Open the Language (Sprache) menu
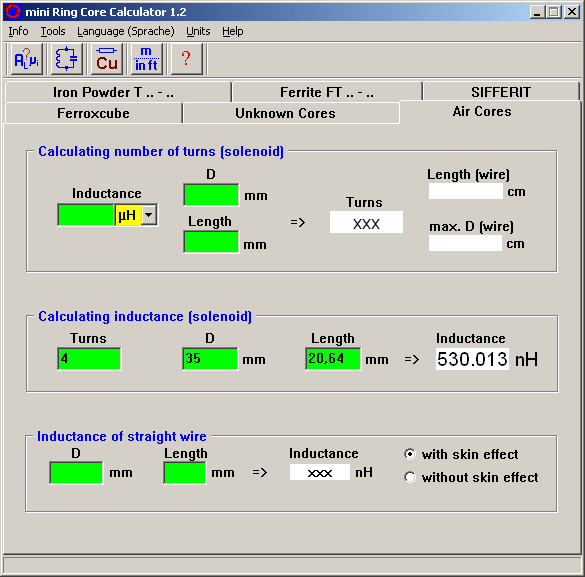The image size is (585, 577). [126, 31]
